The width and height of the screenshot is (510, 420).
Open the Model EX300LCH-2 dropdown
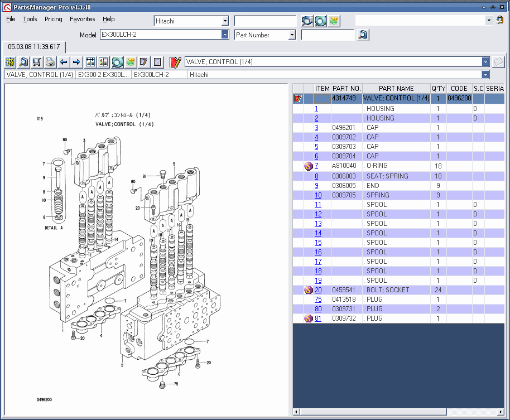click(x=225, y=35)
